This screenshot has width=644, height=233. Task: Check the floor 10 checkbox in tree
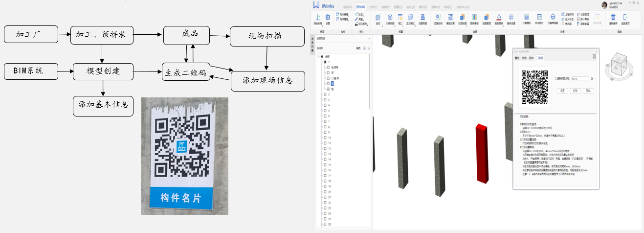click(x=325, y=138)
